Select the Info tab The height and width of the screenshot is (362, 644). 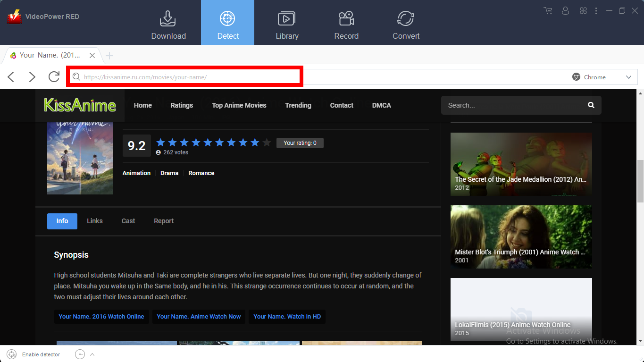(62, 221)
